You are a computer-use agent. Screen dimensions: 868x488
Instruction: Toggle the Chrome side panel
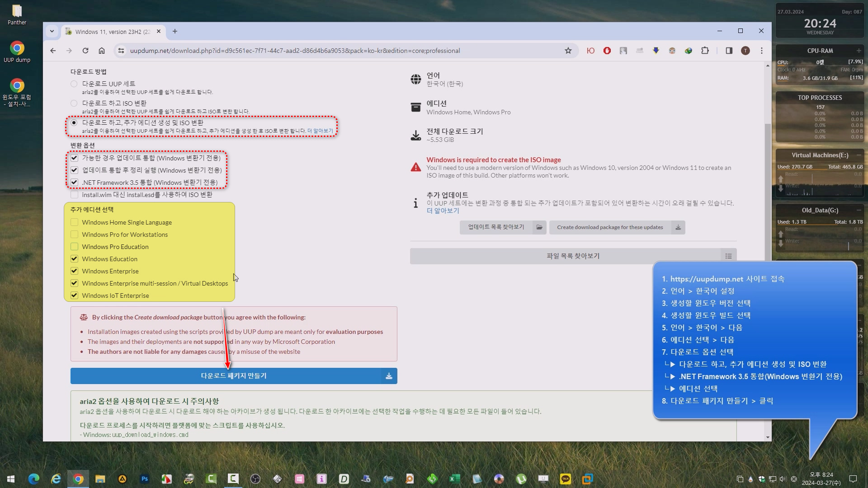729,51
